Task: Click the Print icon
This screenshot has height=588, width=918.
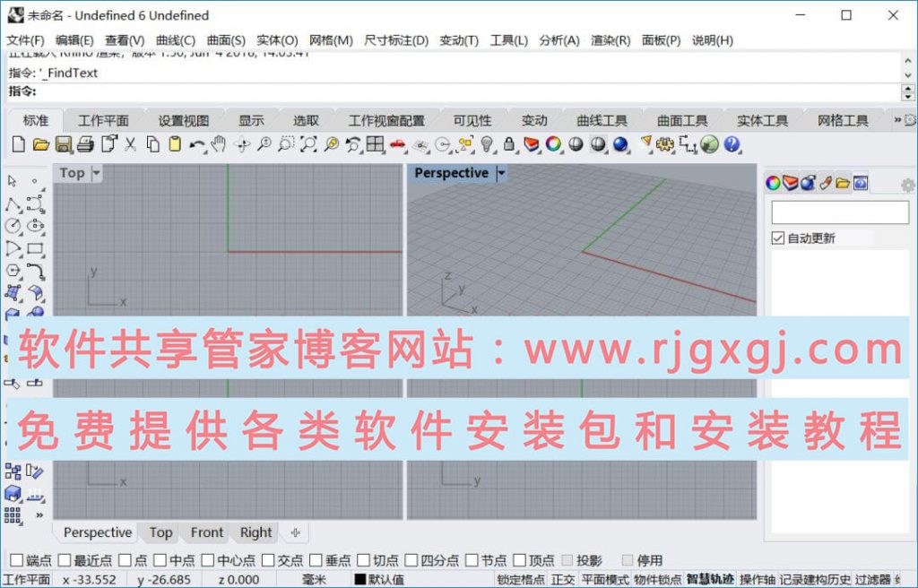Action: pos(85,144)
